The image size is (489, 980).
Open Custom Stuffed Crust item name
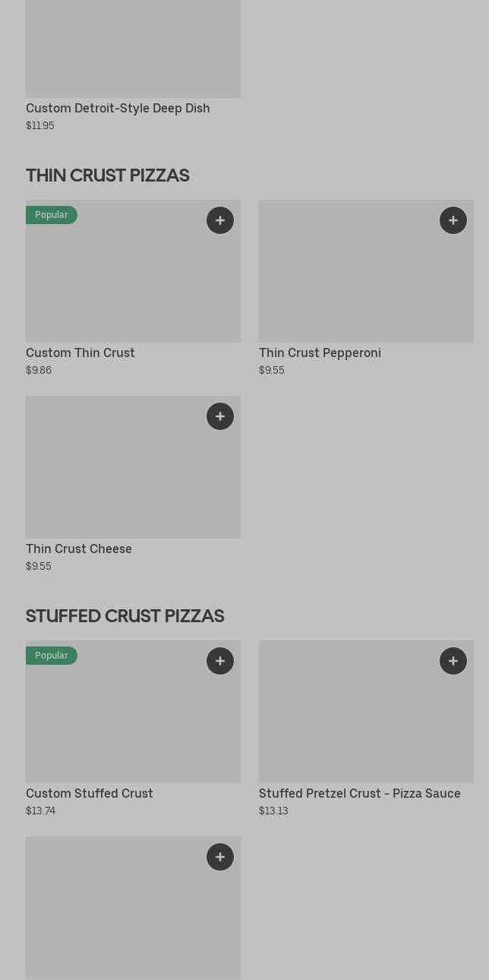90,794
